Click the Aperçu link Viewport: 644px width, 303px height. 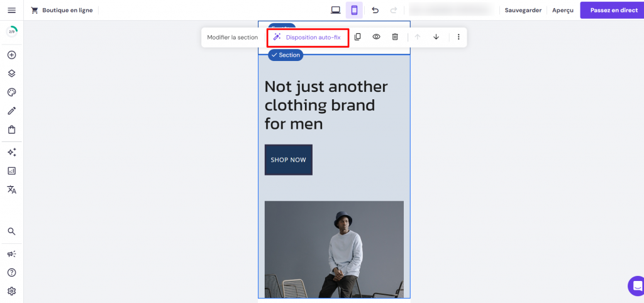point(563,10)
